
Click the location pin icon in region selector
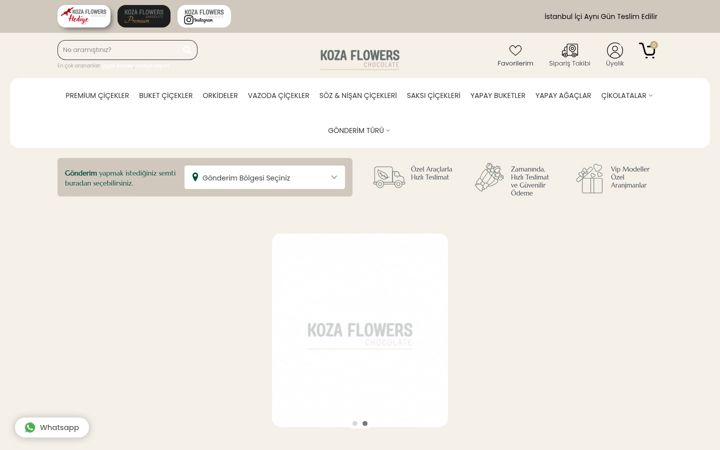(x=195, y=177)
